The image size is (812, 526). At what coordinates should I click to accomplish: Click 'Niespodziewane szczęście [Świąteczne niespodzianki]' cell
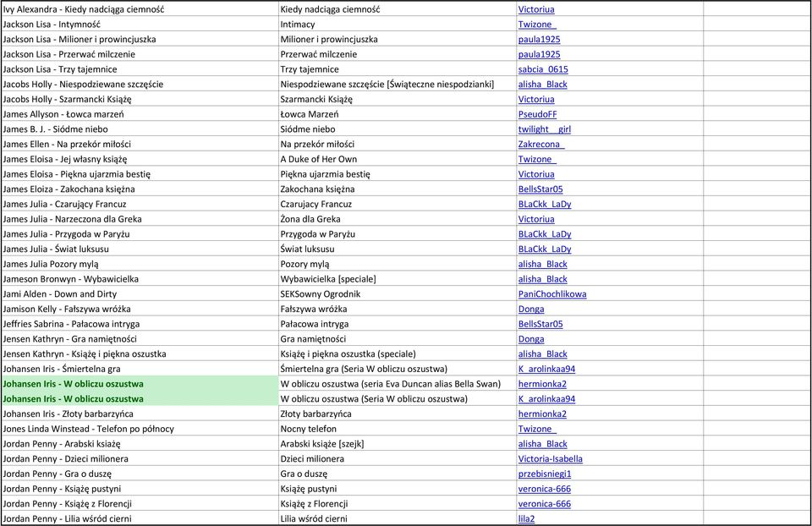coord(398,84)
